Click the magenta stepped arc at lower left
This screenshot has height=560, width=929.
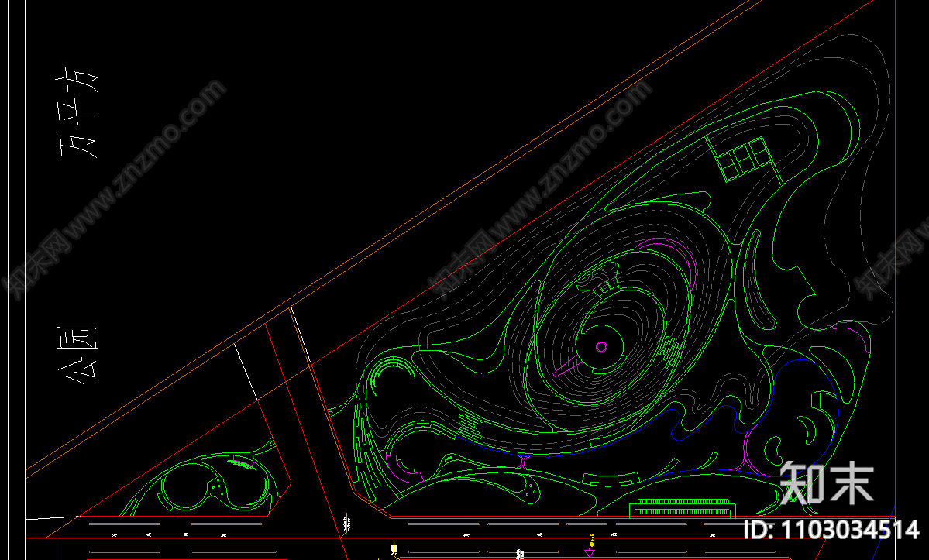(401, 465)
